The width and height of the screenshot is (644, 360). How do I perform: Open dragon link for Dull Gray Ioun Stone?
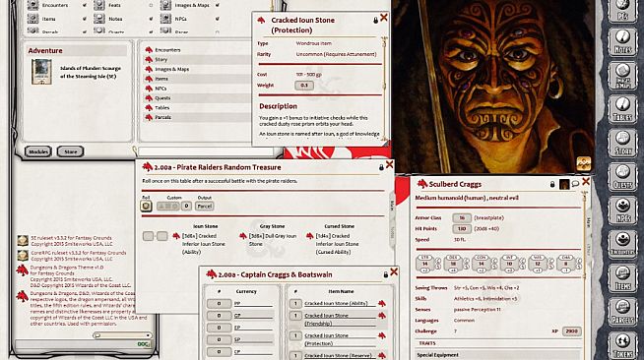[x=243, y=236]
